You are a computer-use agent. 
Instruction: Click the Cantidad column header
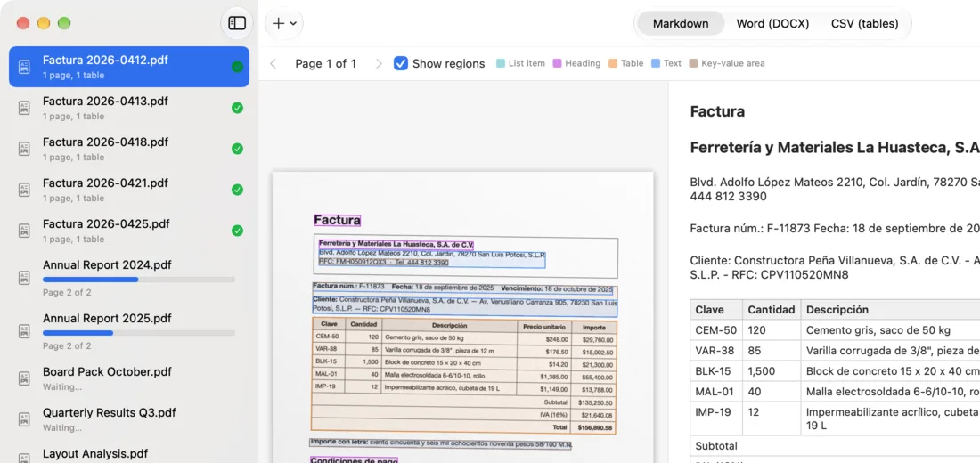tap(772, 310)
